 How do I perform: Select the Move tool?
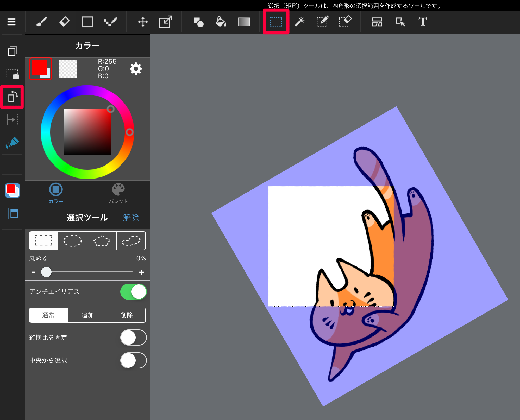[x=143, y=22]
